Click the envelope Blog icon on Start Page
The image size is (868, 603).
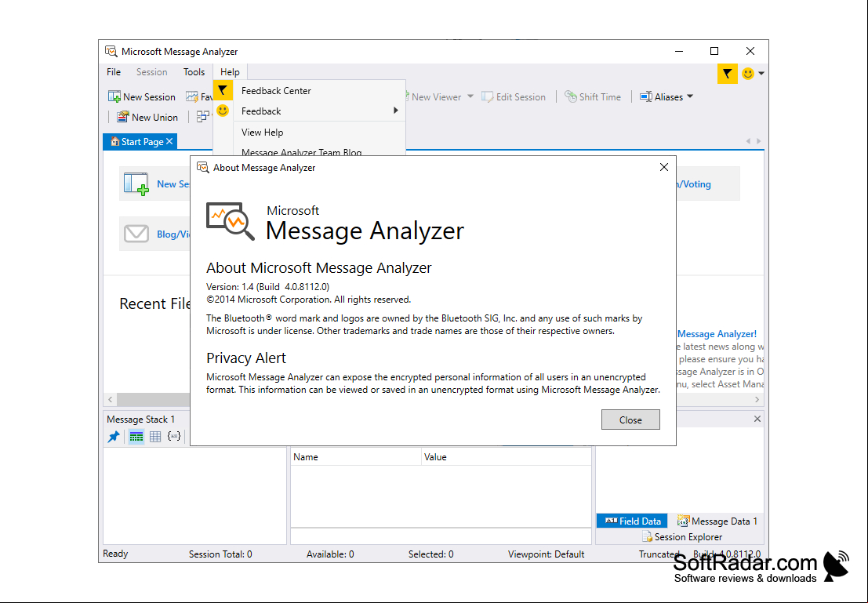pyautogui.click(x=136, y=234)
